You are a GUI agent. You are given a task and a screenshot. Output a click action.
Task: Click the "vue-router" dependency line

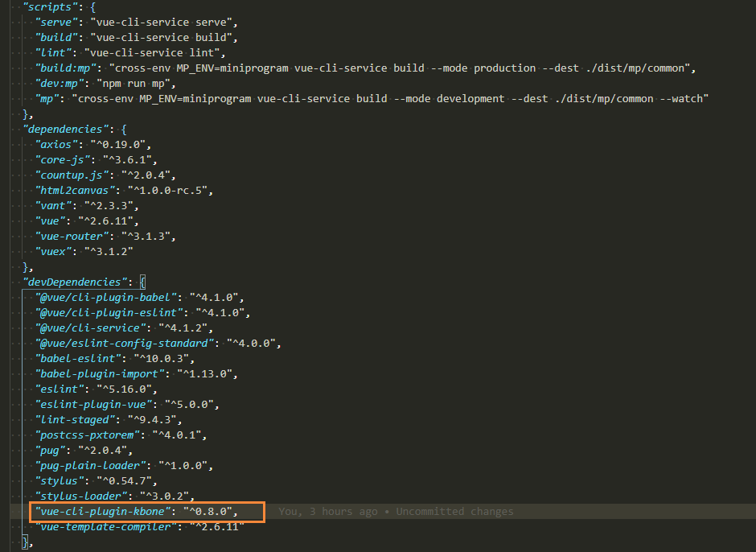(x=105, y=237)
